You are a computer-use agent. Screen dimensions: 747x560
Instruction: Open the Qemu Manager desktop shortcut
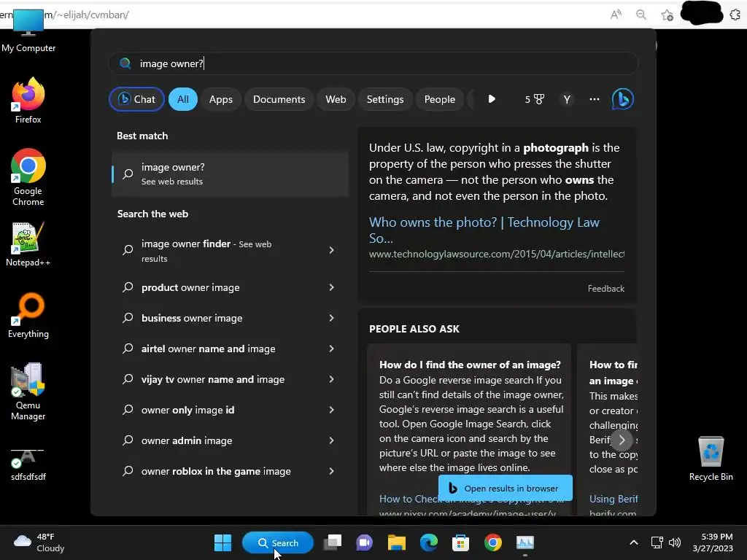[x=28, y=392]
